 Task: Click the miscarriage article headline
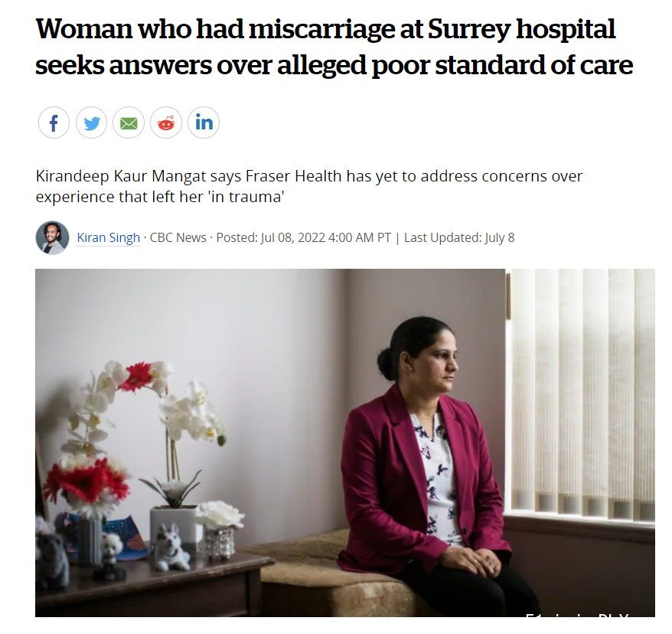pos(334,47)
